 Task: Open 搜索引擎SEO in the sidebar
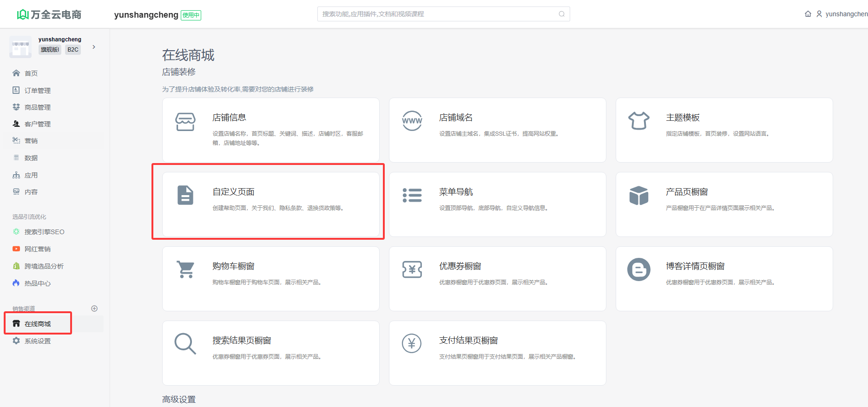coord(44,232)
